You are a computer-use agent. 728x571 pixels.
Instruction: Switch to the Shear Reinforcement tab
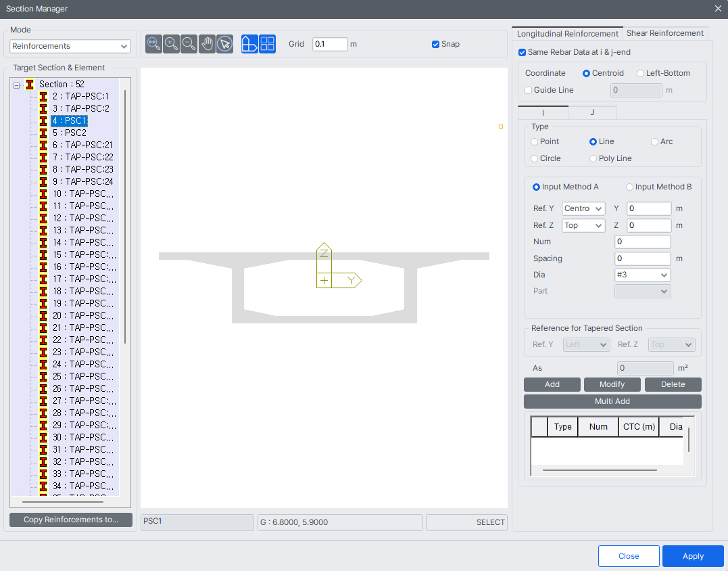pos(665,33)
